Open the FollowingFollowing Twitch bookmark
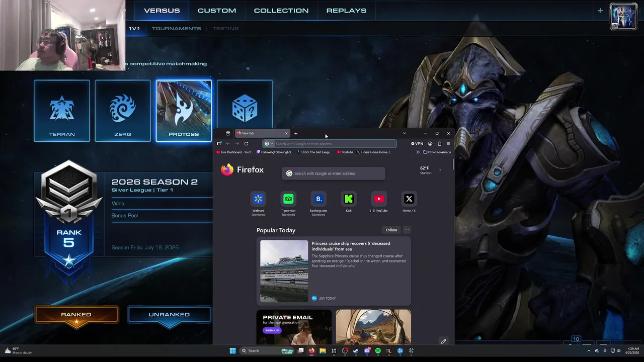Screen dimensions: 644x362 tap(275, 152)
